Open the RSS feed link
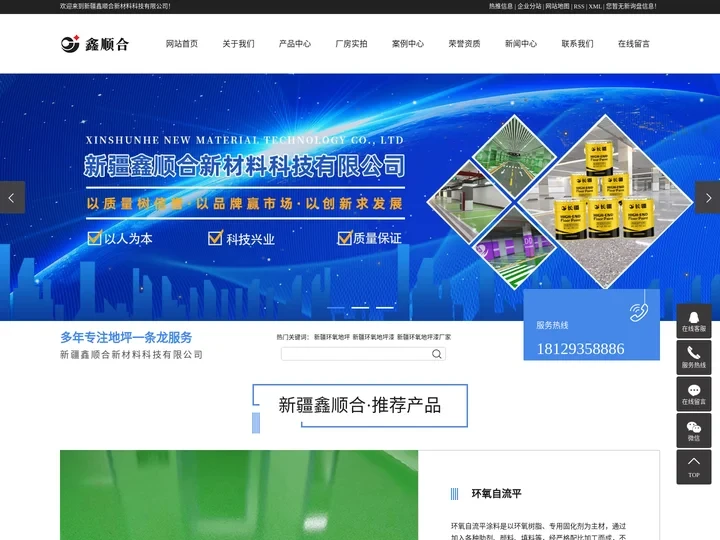This screenshot has width=720, height=540. (579, 6)
